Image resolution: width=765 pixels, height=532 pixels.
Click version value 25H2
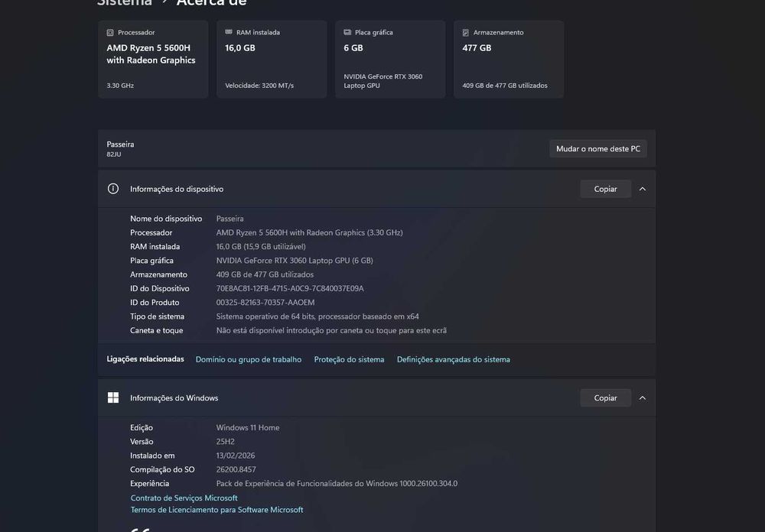(x=226, y=442)
